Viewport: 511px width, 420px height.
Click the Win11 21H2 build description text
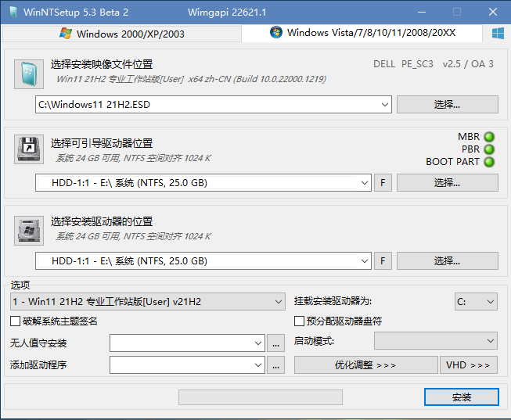pos(191,79)
